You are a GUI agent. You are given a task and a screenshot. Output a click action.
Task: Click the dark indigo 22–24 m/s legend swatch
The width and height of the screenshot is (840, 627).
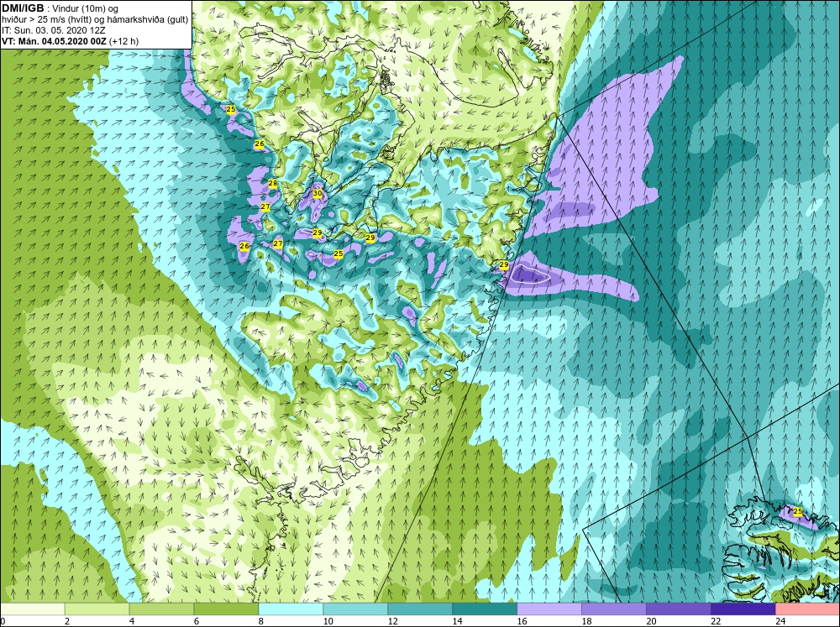743,609
